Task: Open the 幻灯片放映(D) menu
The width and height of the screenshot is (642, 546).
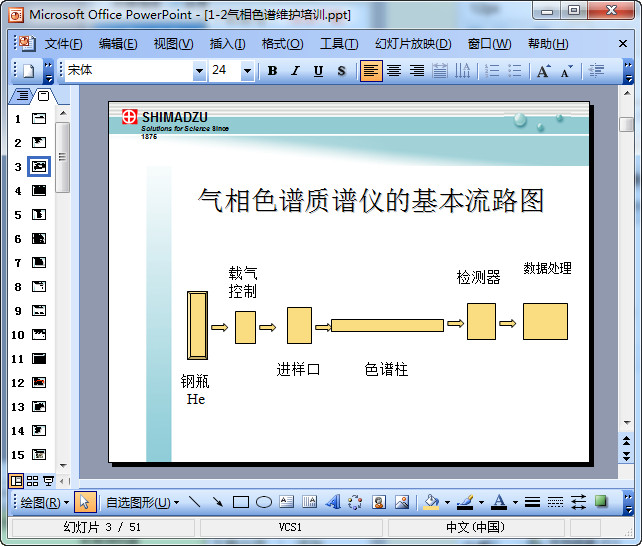Action: [413, 44]
